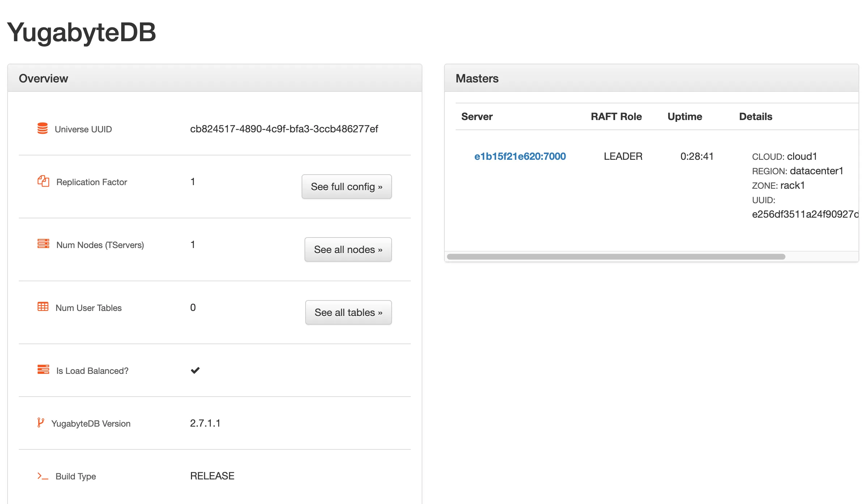The height and width of the screenshot is (504, 865).
Task: Click the Details column header
Action: (x=755, y=116)
